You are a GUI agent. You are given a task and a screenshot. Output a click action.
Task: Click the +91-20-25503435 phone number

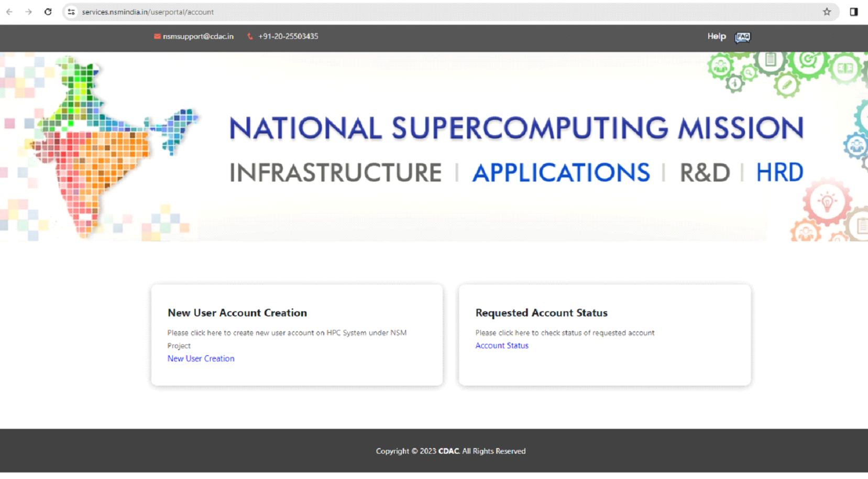click(288, 36)
